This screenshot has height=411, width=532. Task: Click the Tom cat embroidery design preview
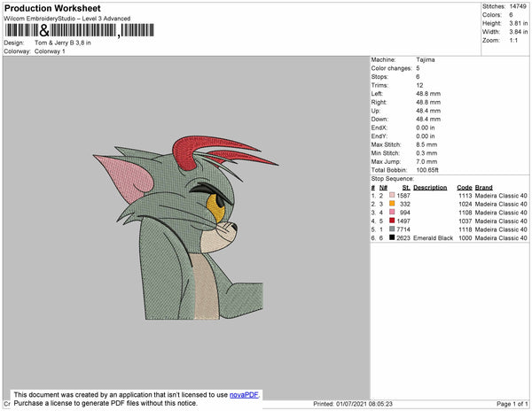[x=186, y=228]
